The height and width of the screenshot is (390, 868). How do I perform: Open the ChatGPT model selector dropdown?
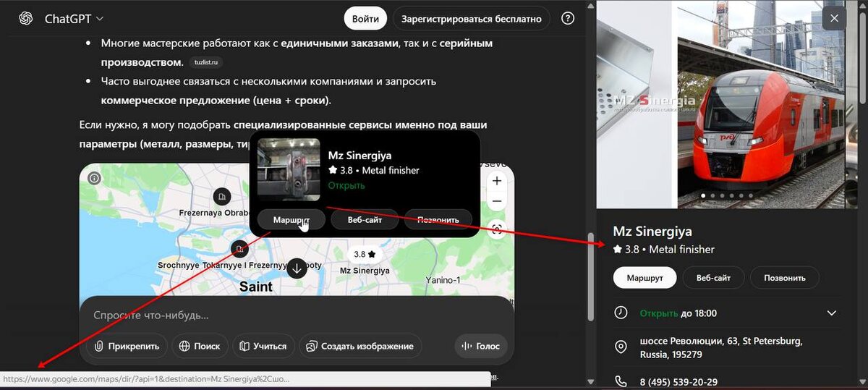click(x=74, y=19)
